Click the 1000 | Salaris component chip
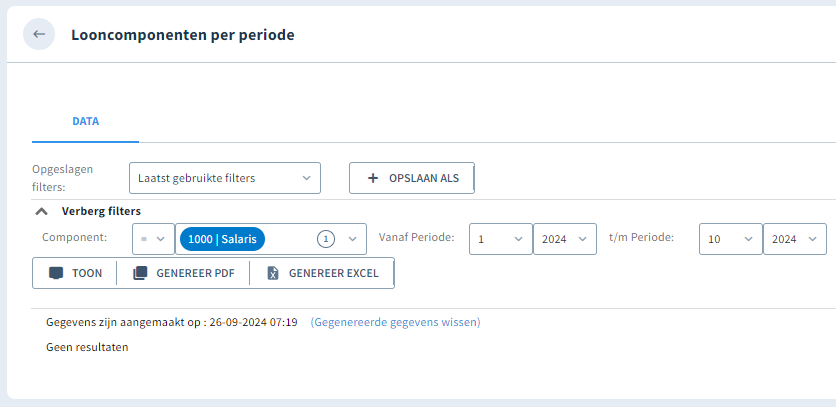 222,239
